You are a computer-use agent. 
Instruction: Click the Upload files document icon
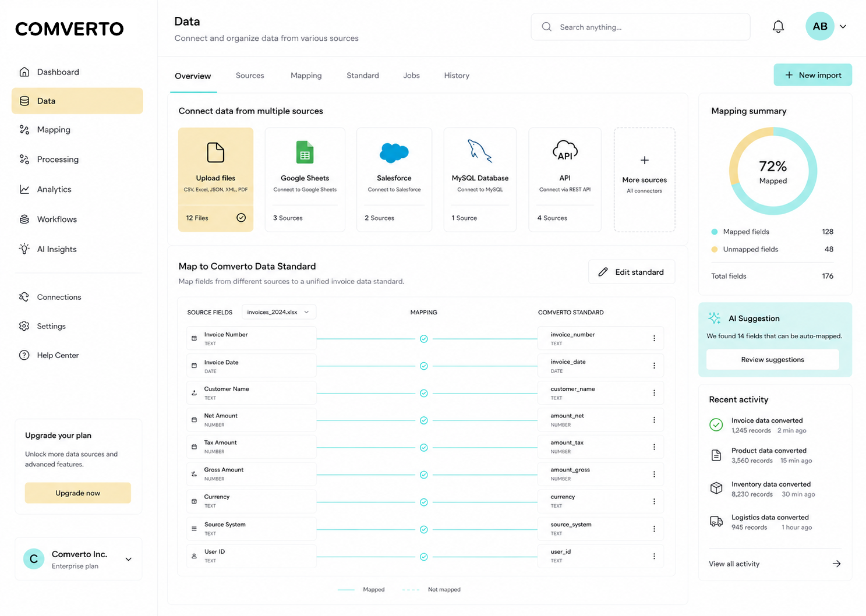pos(215,153)
